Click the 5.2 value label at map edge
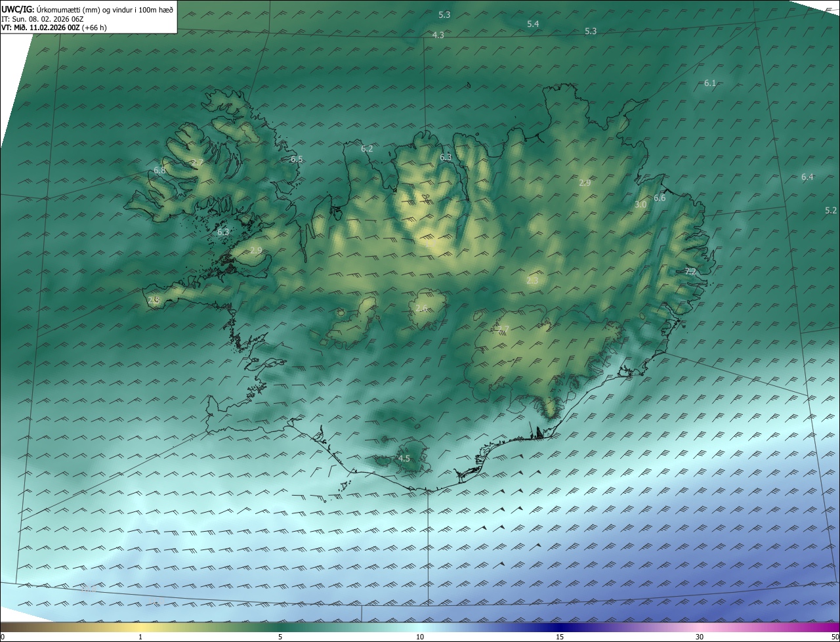The width and height of the screenshot is (840, 642). 831,210
